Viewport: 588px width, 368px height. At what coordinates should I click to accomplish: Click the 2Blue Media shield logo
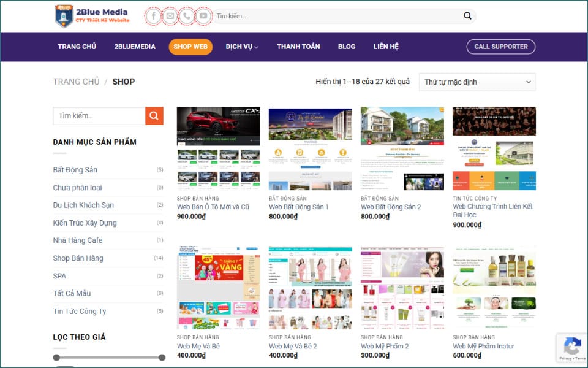pos(64,15)
